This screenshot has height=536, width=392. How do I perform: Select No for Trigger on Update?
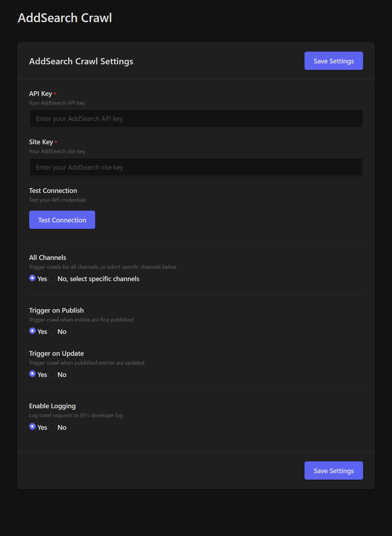[x=52, y=374]
